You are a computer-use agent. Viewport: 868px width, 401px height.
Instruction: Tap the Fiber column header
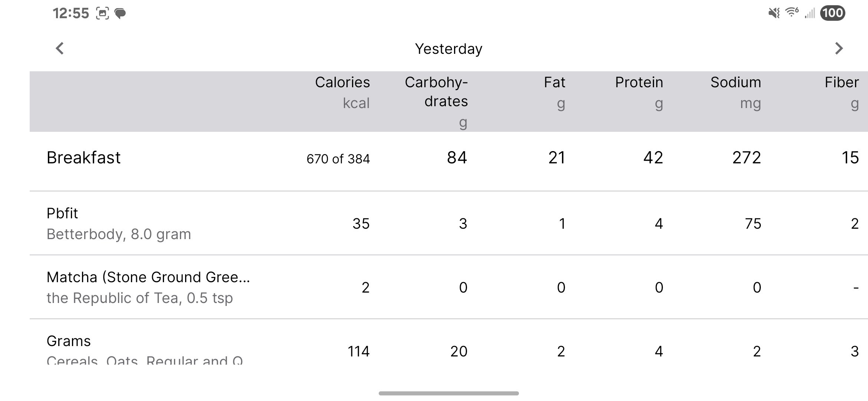[x=841, y=92]
